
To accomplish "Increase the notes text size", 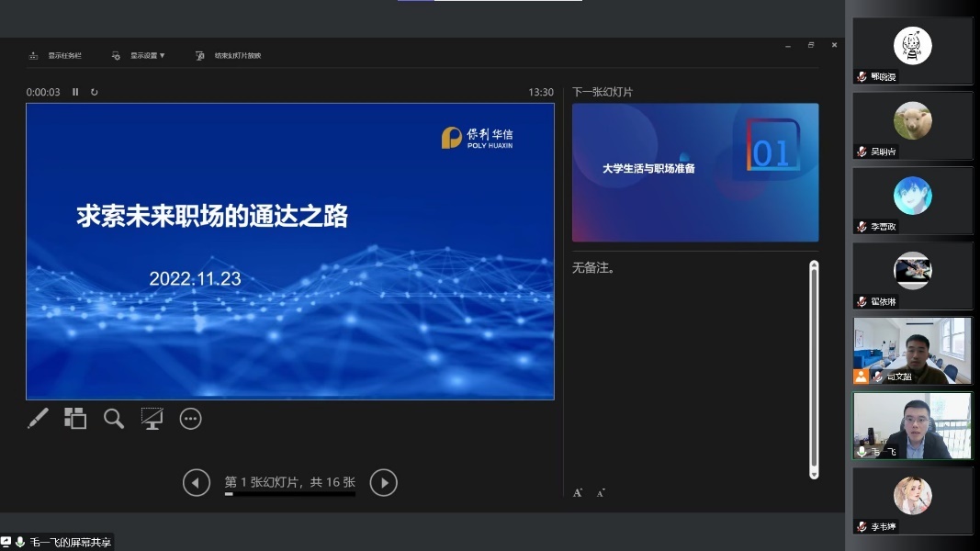I will click(578, 493).
